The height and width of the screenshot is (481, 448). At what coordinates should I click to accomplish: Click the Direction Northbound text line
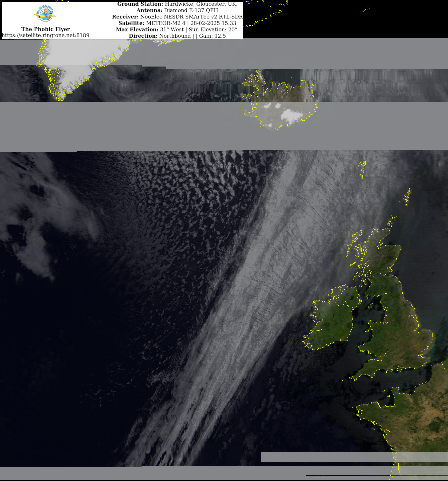click(x=177, y=36)
